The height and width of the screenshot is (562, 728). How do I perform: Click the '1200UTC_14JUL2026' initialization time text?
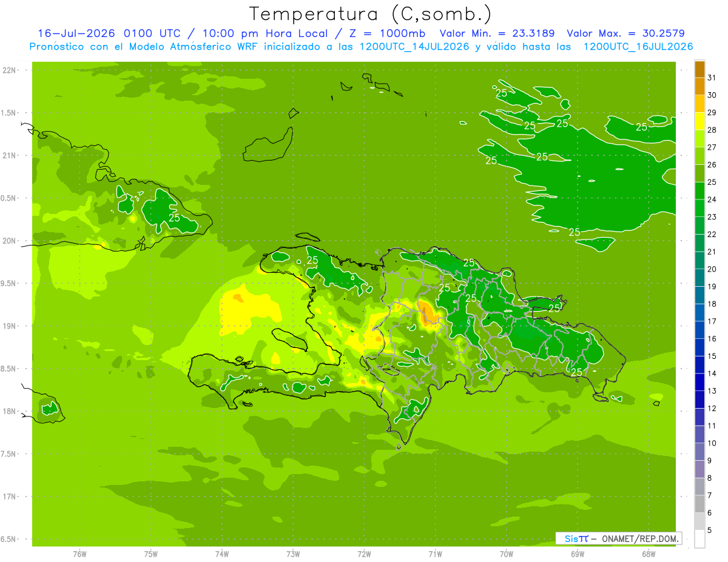point(415,47)
